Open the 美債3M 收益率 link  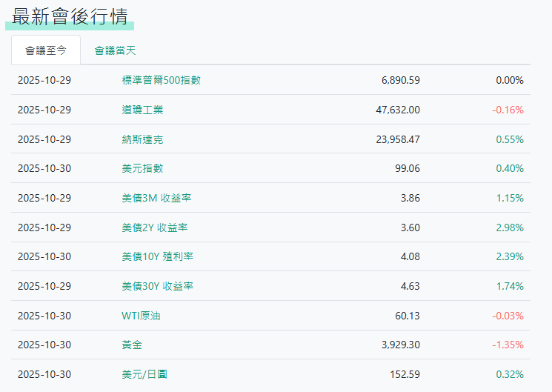(156, 198)
